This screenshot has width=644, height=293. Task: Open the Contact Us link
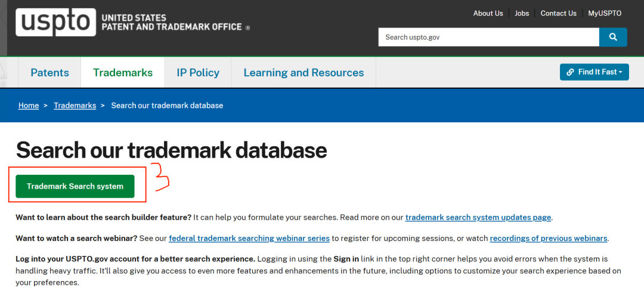[x=559, y=13]
